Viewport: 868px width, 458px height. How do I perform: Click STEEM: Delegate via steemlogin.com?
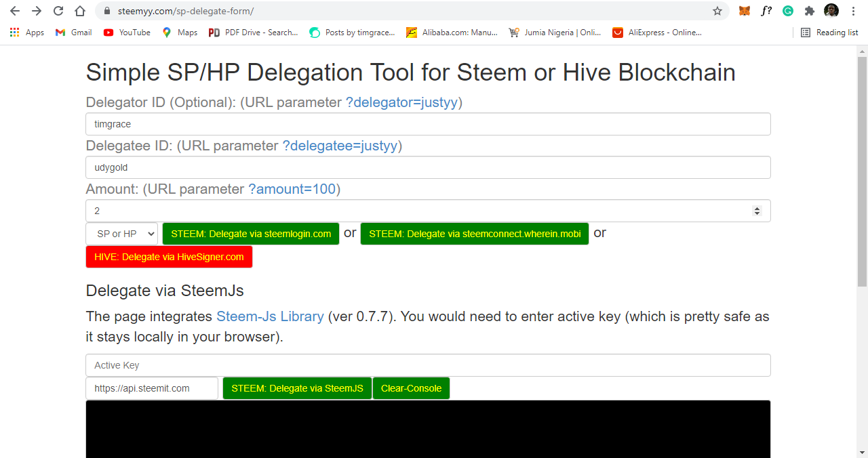pos(251,234)
